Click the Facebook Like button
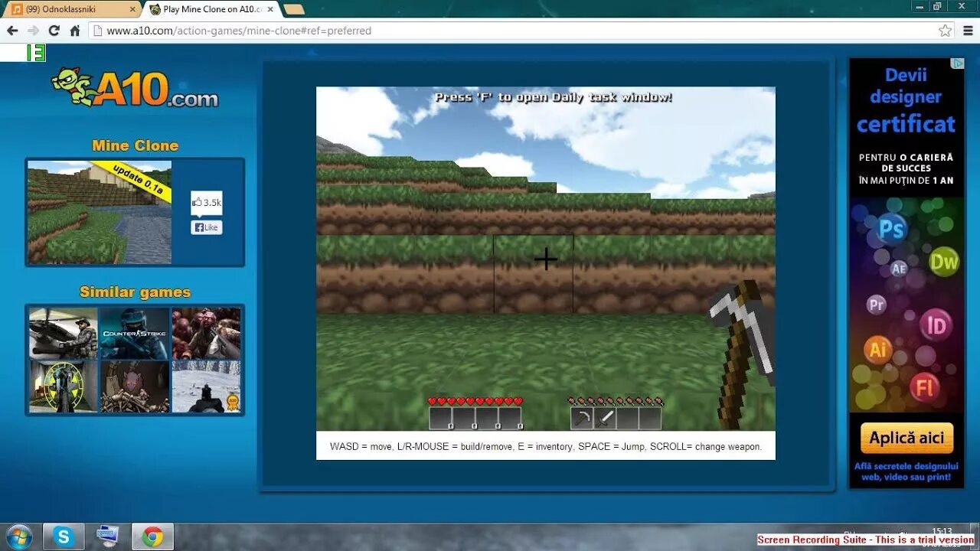Viewport: 980px width, 551px height. [206, 227]
